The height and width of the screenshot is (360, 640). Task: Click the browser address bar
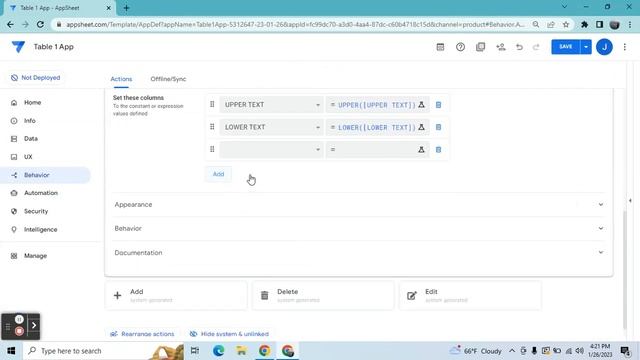point(295,24)
